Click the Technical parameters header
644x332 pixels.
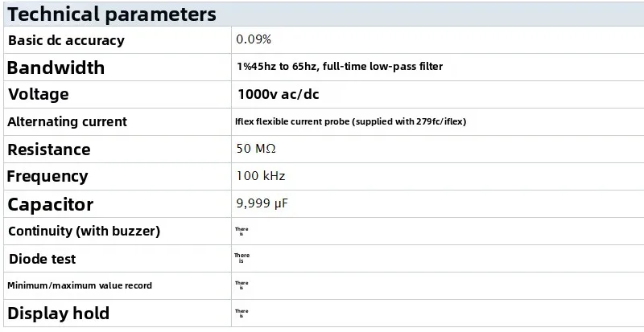[112, 14]
